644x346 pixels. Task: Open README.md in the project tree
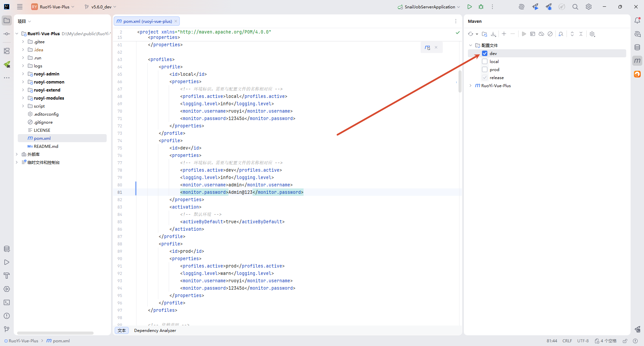click(46, 146)
